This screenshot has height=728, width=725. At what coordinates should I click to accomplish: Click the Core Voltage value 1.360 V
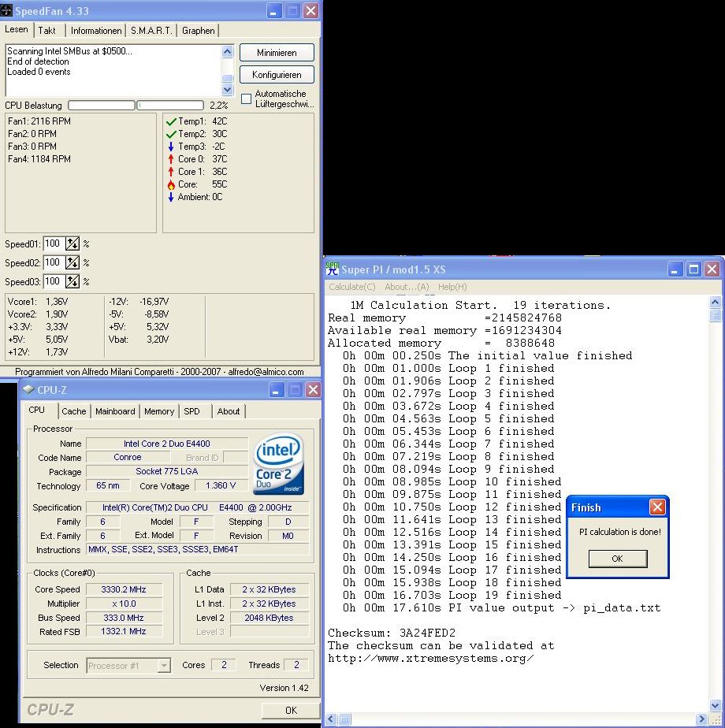click(x=221, y=485)
